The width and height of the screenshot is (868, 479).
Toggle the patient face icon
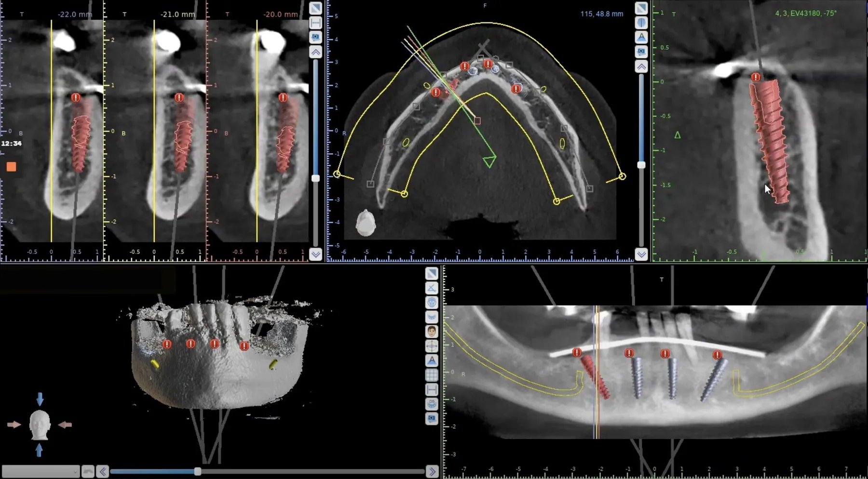[432, 332]
